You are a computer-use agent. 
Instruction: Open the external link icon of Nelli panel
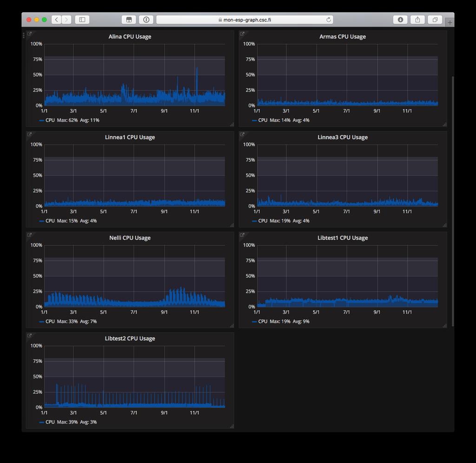point(29,235)
